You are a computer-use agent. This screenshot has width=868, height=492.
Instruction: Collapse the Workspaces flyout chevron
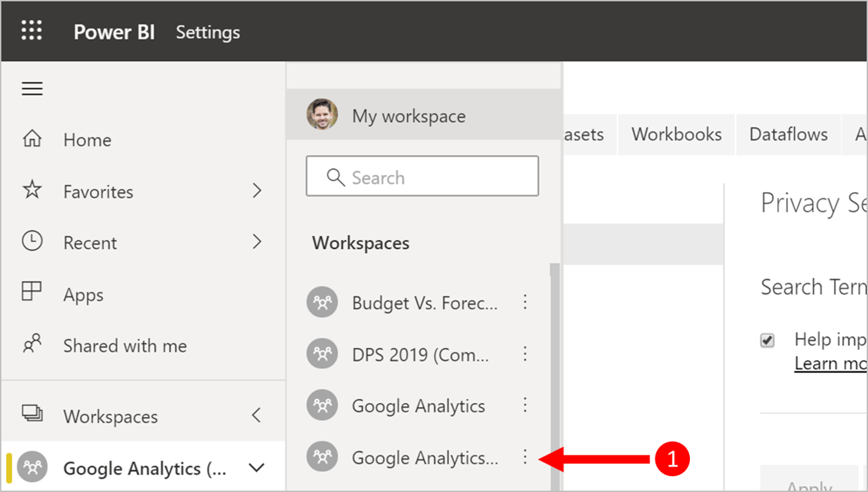click(257, 416)
